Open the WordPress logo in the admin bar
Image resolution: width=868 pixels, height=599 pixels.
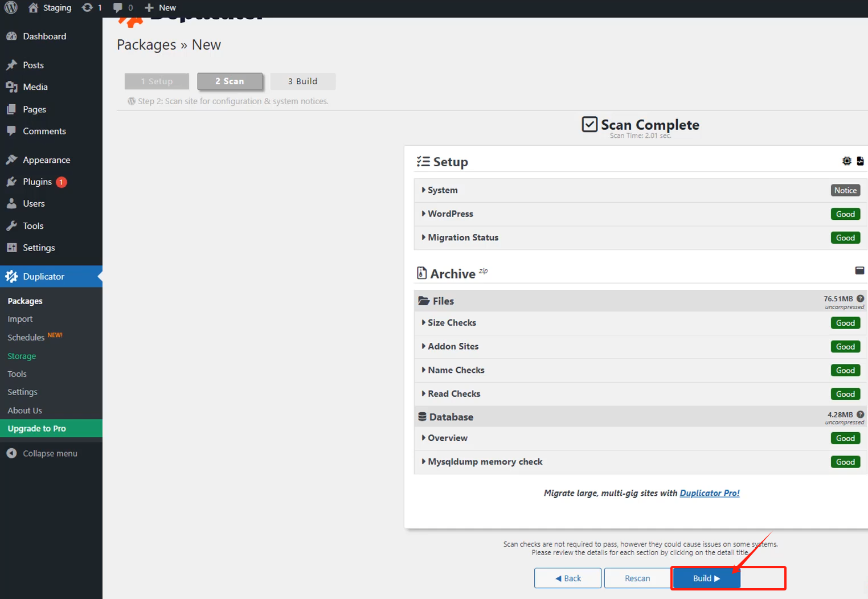pyautogui.click(x=11, y=8)
